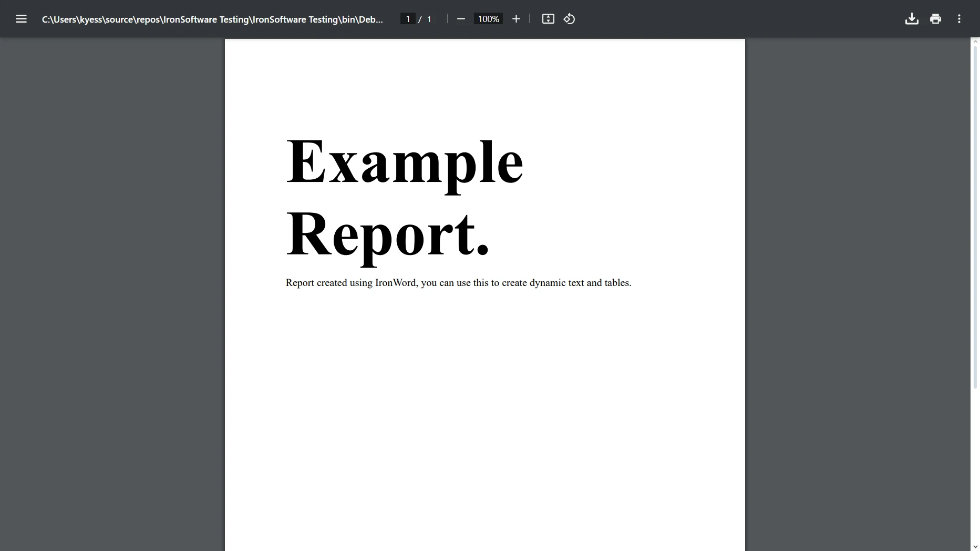Click the scrollbar down arrow
Screen dimensions: 980x551
point(975,547)
